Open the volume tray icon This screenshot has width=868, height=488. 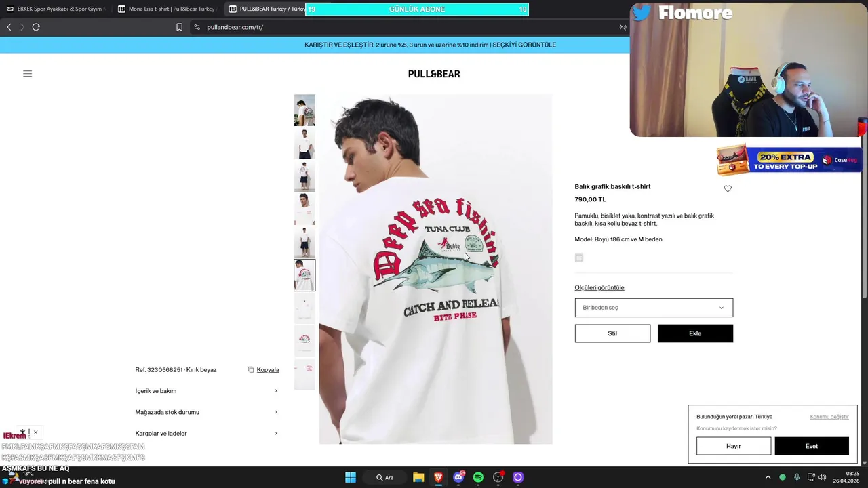tap(822, 477)
